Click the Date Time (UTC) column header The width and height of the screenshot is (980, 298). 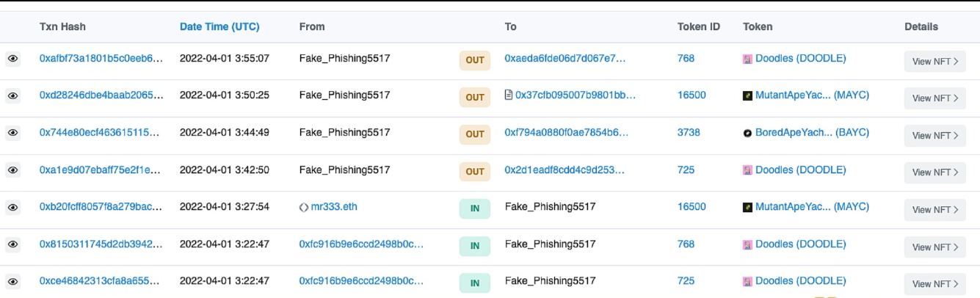tap(219, 26)
